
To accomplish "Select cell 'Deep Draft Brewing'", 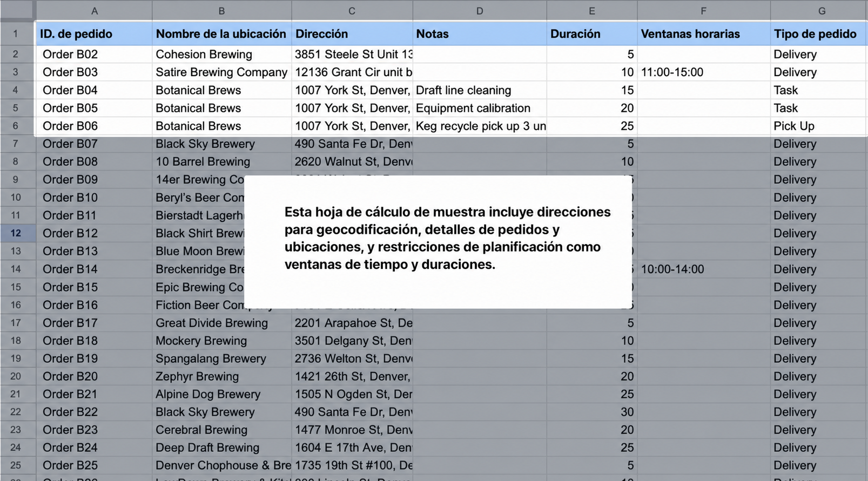I will pos(221,448).
